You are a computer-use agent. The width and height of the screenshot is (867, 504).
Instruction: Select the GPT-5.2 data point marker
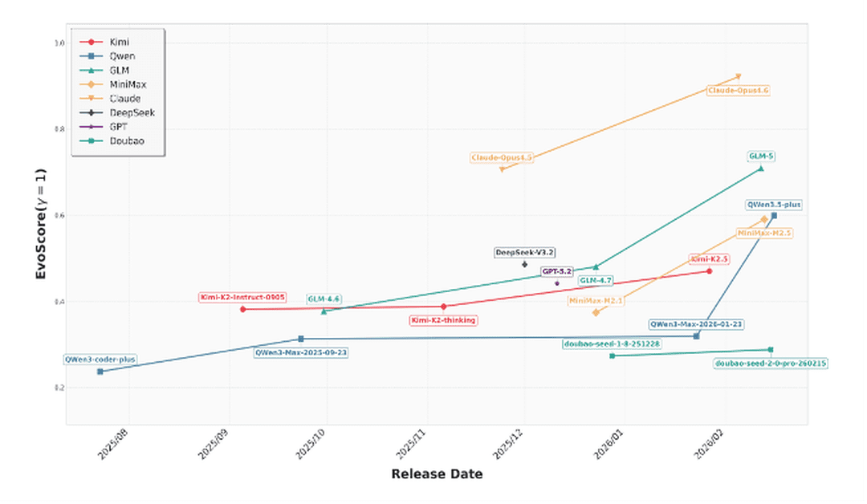coord(557,283)
